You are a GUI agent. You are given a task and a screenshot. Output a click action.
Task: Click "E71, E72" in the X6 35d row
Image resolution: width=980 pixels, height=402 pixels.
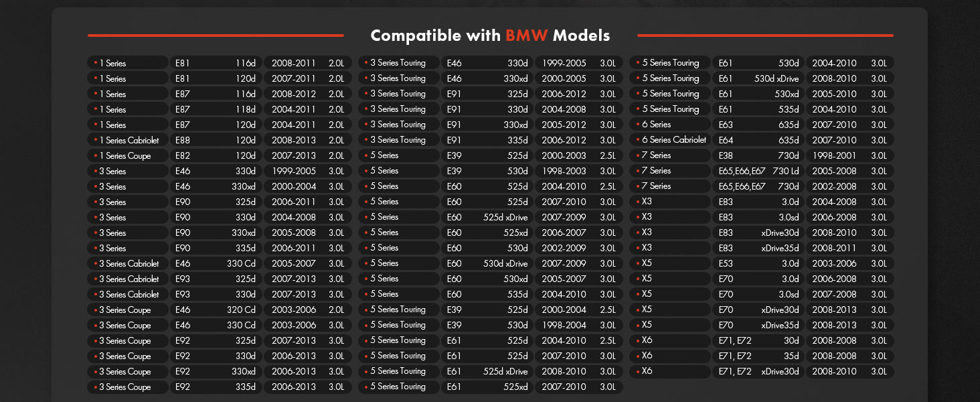point(734,356)
